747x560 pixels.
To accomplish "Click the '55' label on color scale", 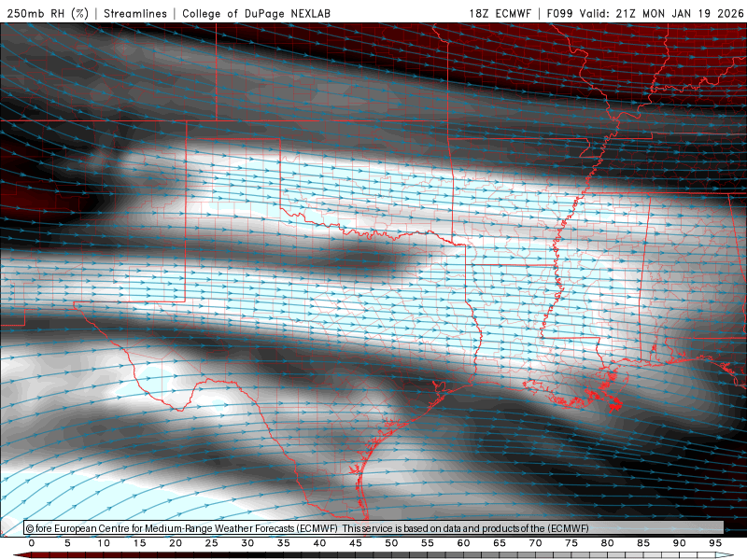I will click(428, 543).
